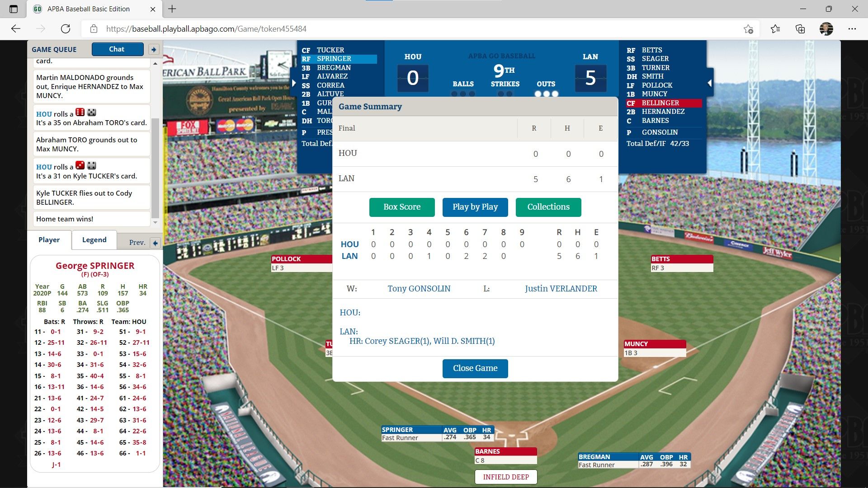Click Close Game button
This screenshot has width=868, height=488.
(475, 368)
